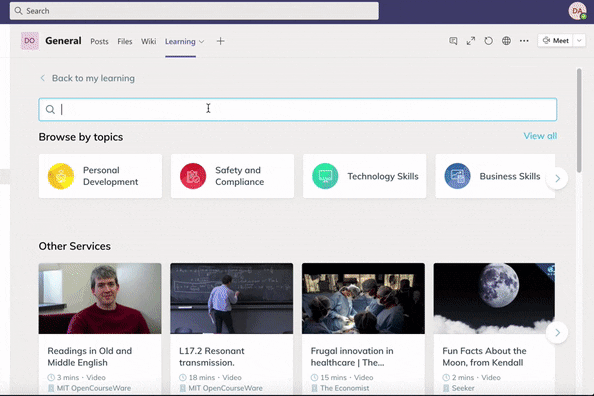Click the learning search input box

(298, 110)
